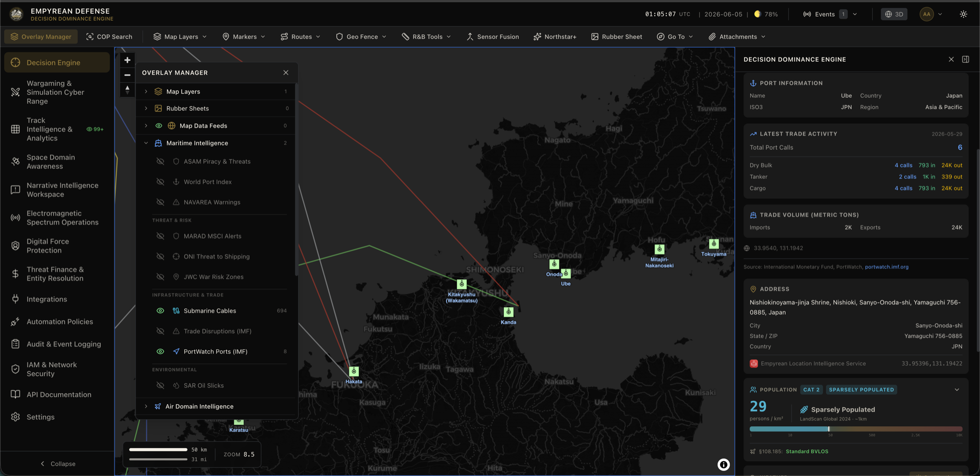Open AA user account menu

tap(931, 14)
